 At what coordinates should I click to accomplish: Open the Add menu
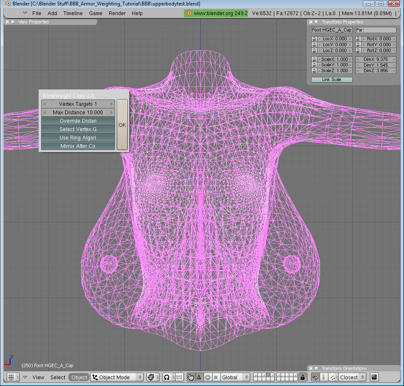tap(52, 13)
